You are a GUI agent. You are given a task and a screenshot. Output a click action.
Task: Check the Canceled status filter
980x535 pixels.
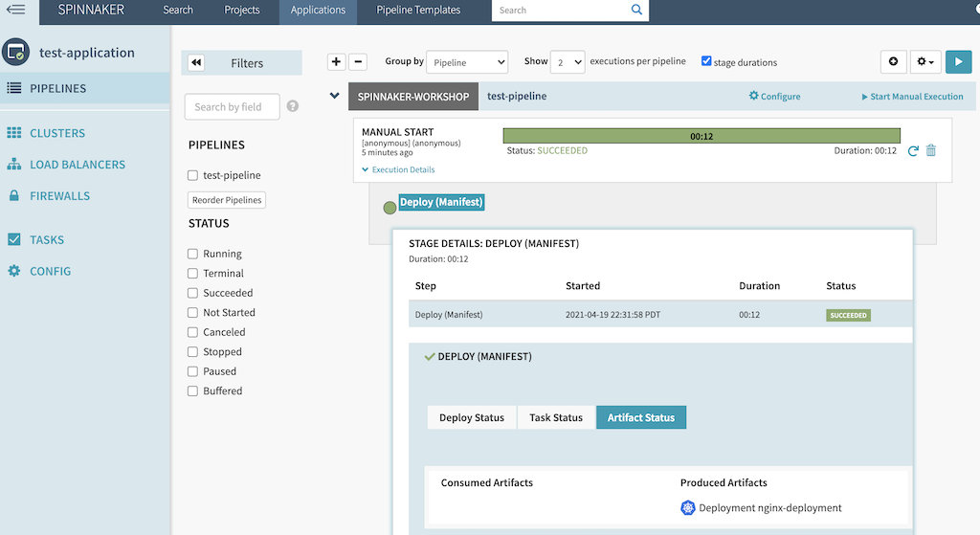click(192, 332)
